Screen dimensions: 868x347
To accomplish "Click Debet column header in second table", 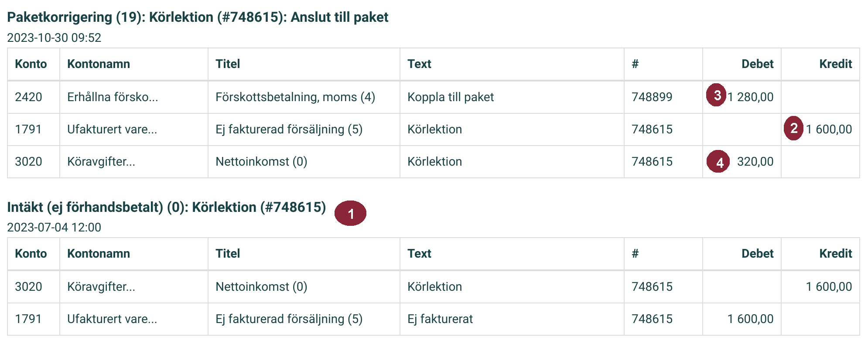I will pos(757,254).
